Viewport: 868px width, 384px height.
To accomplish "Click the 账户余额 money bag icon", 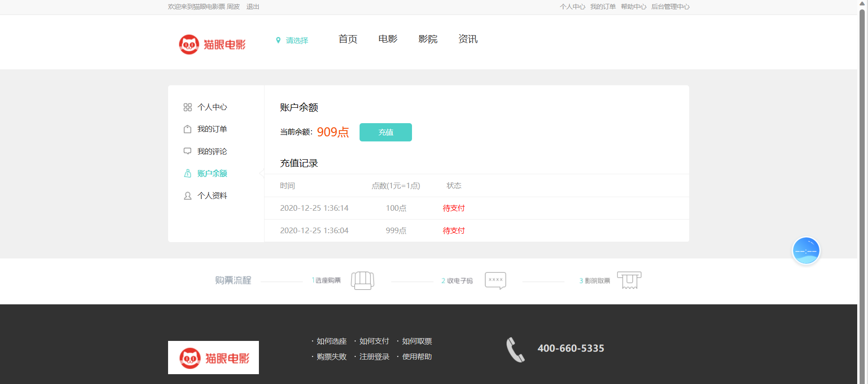I will (x=188, y=174).
